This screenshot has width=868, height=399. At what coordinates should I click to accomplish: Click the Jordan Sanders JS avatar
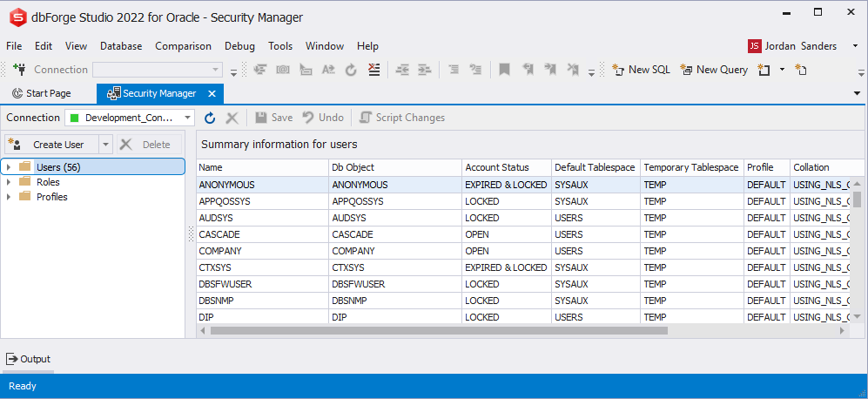(x=754, y=46)
